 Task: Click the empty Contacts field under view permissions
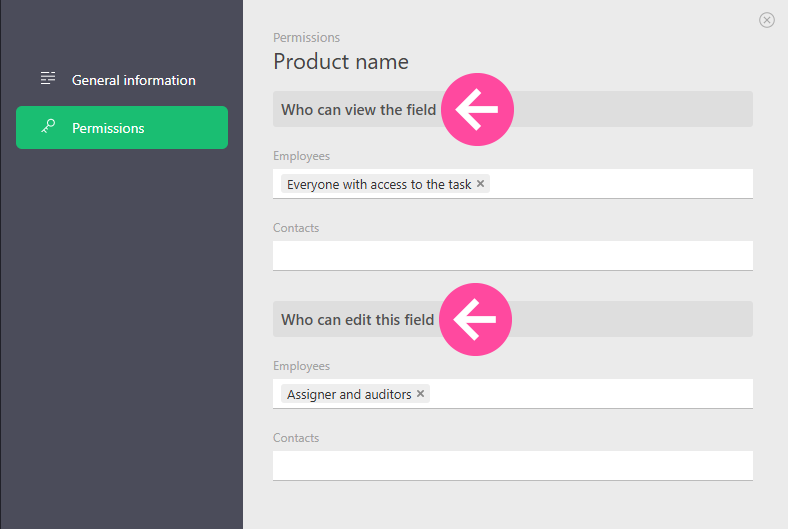pyautogui.click(x=512, y=255)
